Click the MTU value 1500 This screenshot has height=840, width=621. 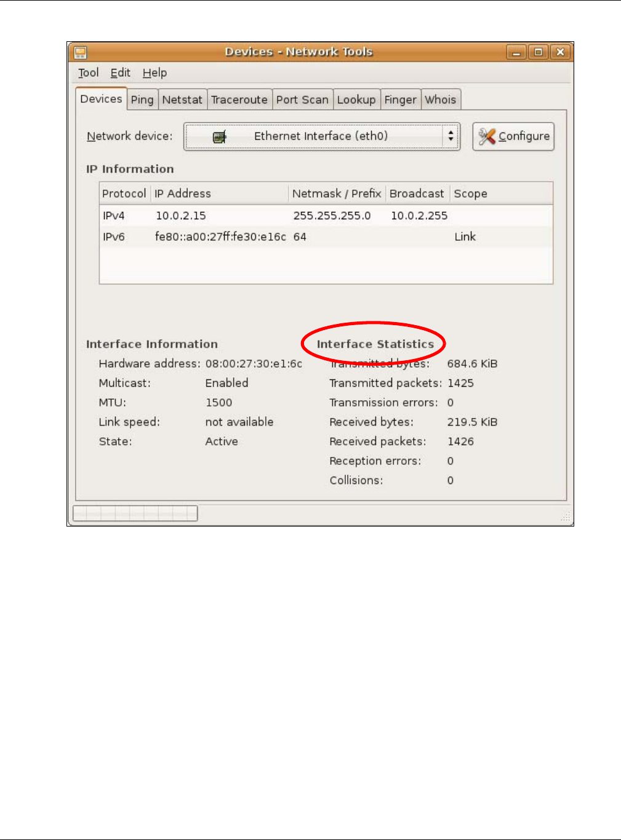click(218, 403)
